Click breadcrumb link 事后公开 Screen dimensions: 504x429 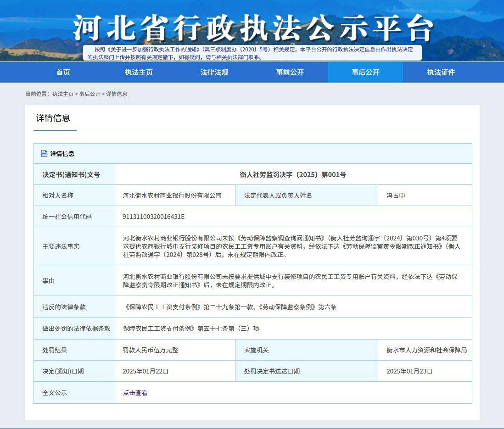90,94
